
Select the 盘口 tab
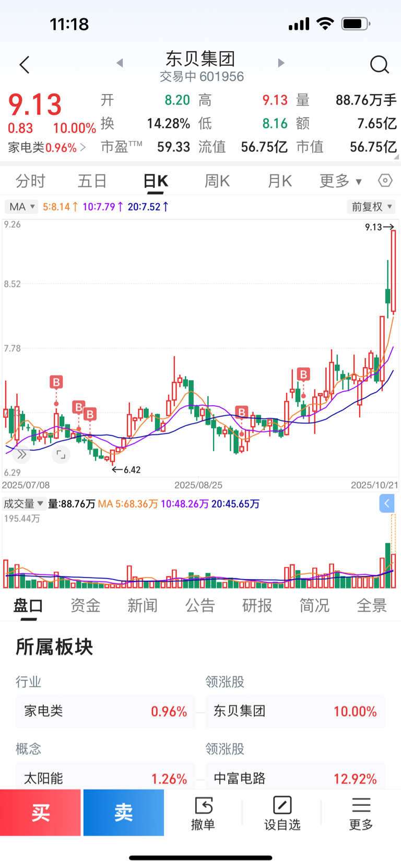pos(28,606)
